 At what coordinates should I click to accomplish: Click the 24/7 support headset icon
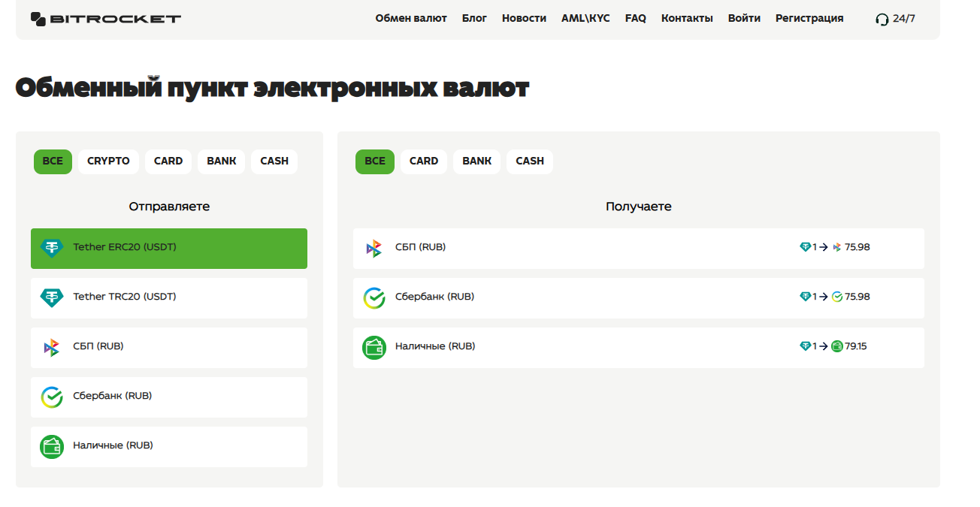pos(882,19)
